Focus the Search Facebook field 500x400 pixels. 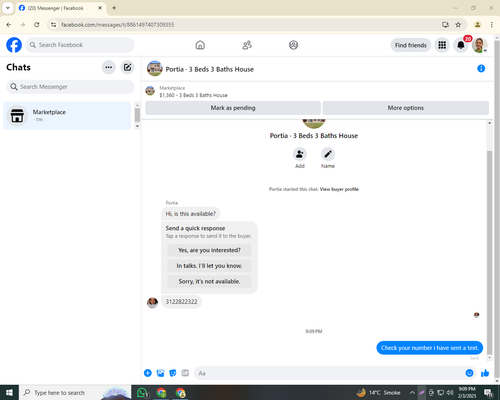[80, 45]
